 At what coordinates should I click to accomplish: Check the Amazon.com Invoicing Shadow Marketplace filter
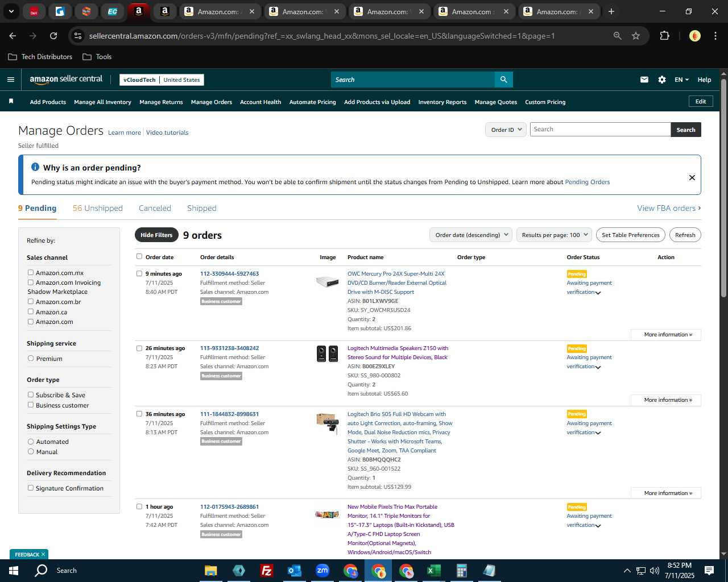(x=31, y=282)
